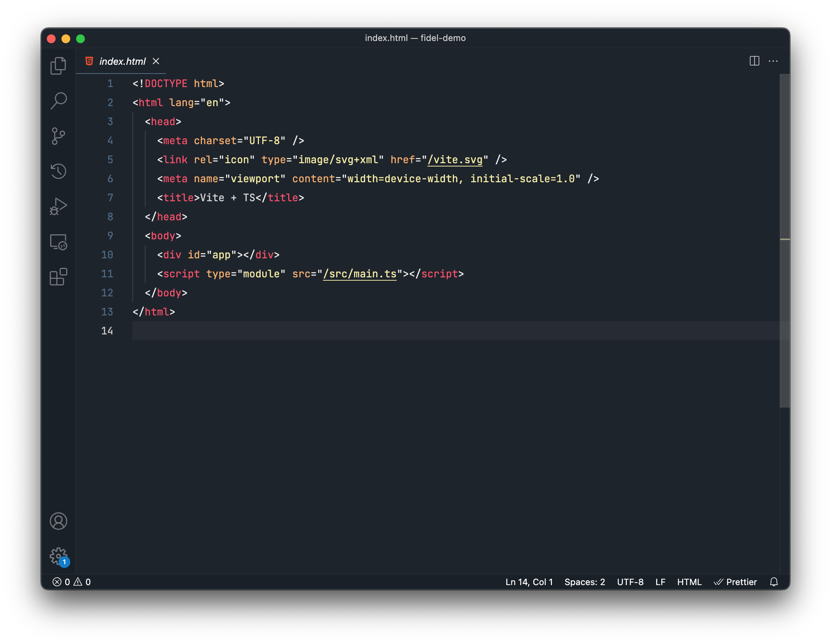This screenshot has width=831, height=644.
Task: Close the index.html tab
Action: (x=156, y=61)
